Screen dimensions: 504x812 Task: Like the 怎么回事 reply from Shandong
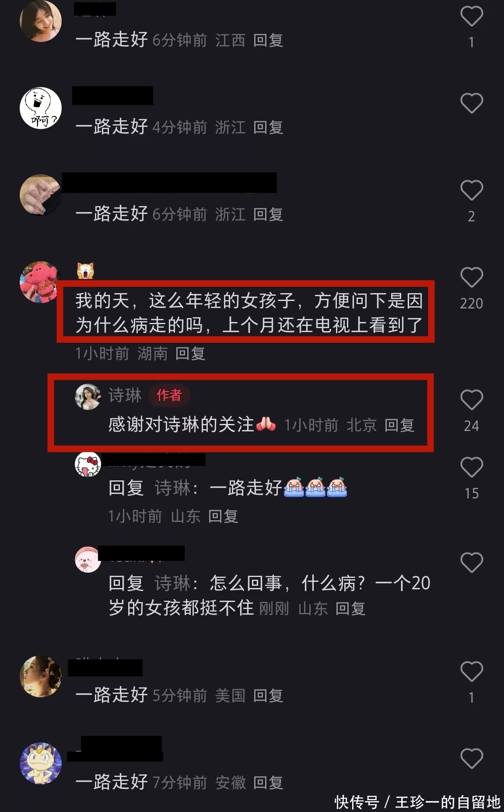pos(471,563)
